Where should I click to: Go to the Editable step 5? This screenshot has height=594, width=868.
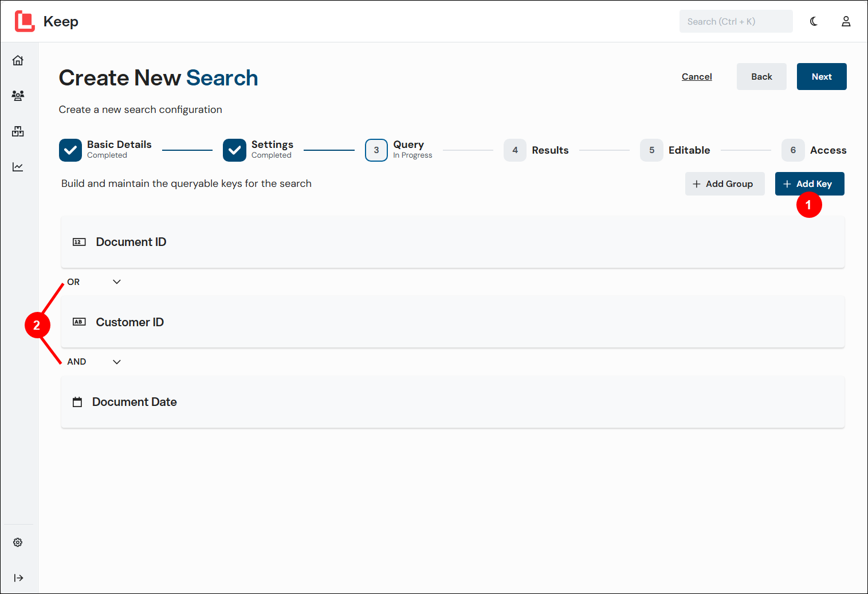pyautogui.click(x=651, y=150)
